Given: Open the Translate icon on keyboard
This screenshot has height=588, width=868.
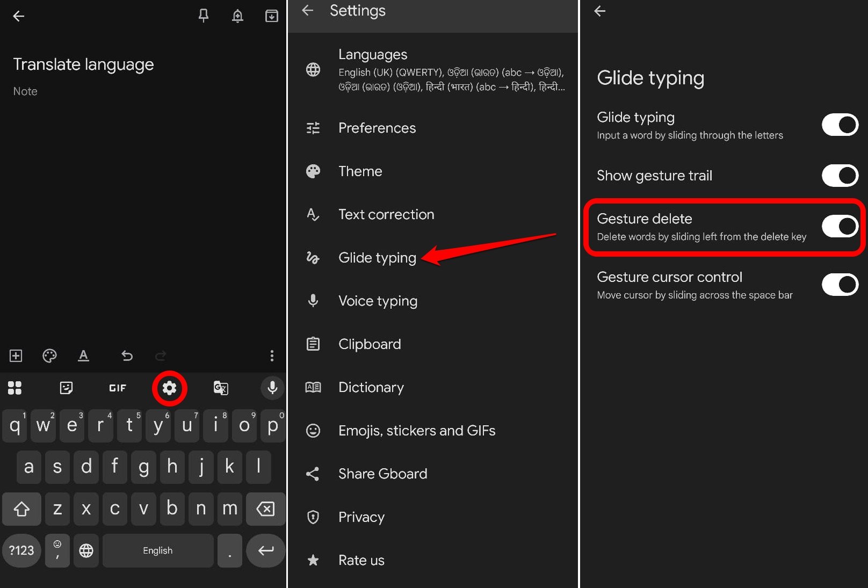Looking at the screenshot, I should [x=221, y=388].
